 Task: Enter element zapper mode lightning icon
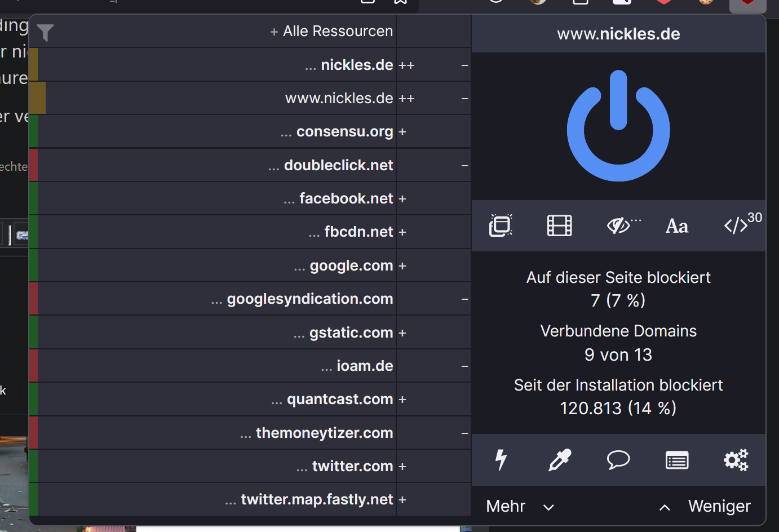(501, 460)
